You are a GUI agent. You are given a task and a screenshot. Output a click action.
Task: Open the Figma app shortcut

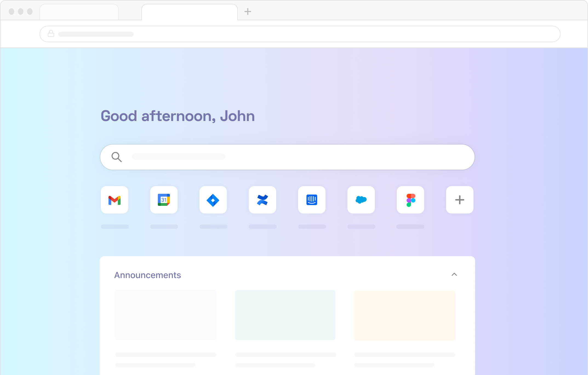[410, 200]
